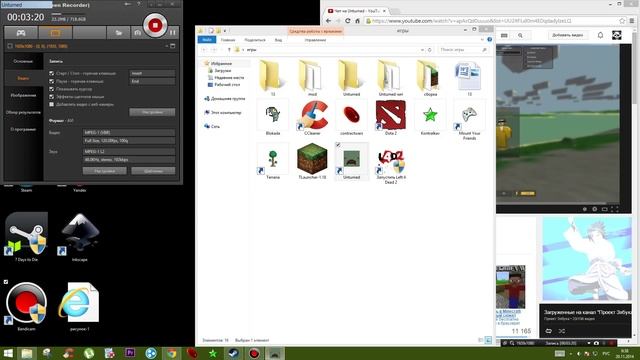
Task: Uncheck the selected Unturned shortcut's checkbox
Action: [x=338, y=145]
